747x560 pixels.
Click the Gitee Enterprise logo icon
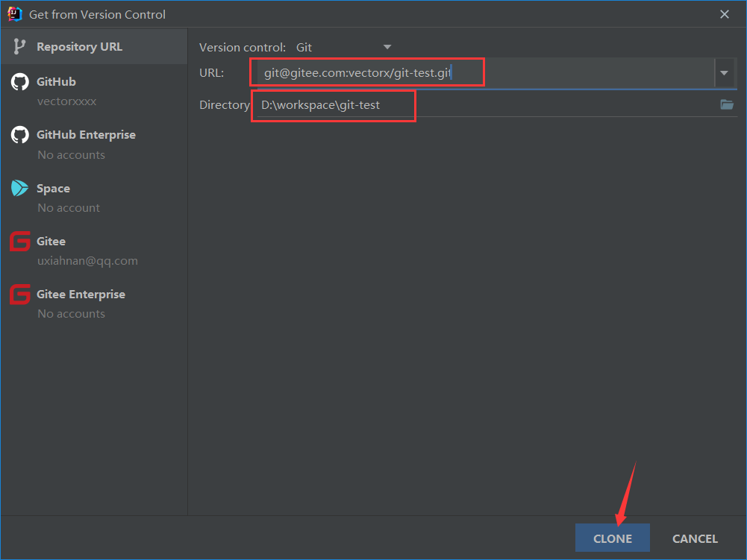click(20, 295)
